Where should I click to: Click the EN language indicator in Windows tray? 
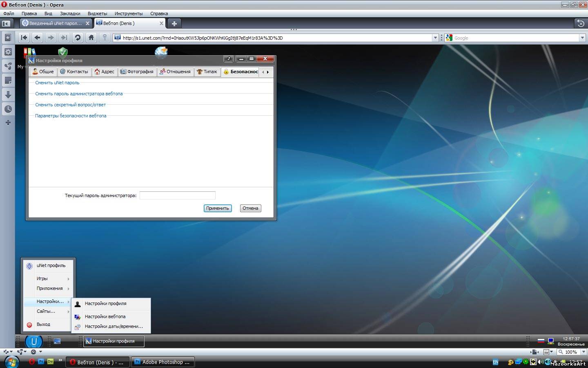(495, 362)
